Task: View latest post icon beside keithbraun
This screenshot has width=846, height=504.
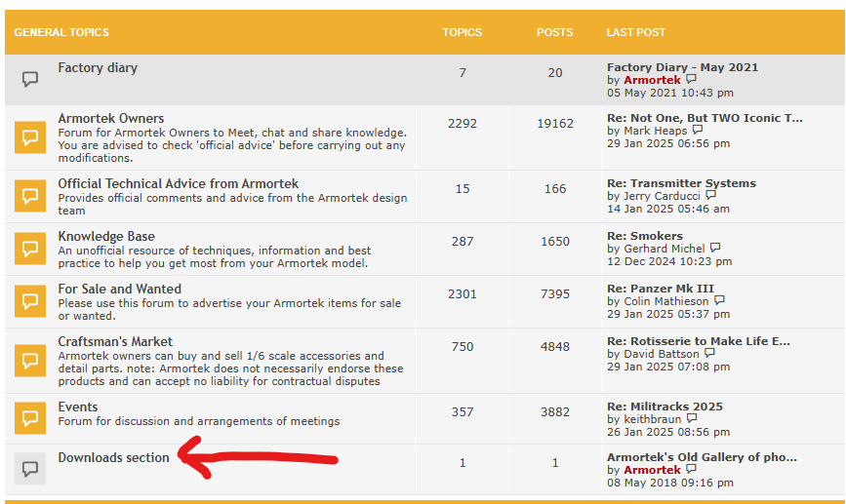Action: click(692, 418)
